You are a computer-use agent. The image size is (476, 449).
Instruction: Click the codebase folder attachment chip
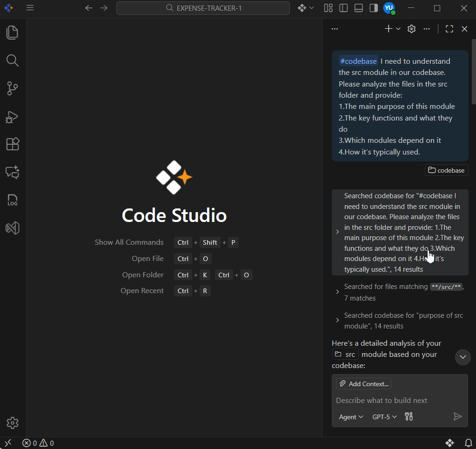click(446, 170)
